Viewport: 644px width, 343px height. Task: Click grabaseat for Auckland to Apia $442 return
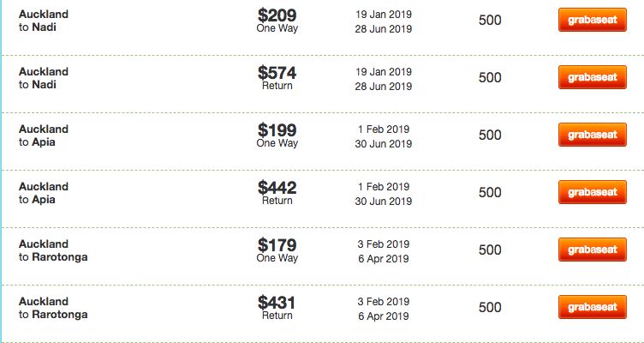pos(593,192)
